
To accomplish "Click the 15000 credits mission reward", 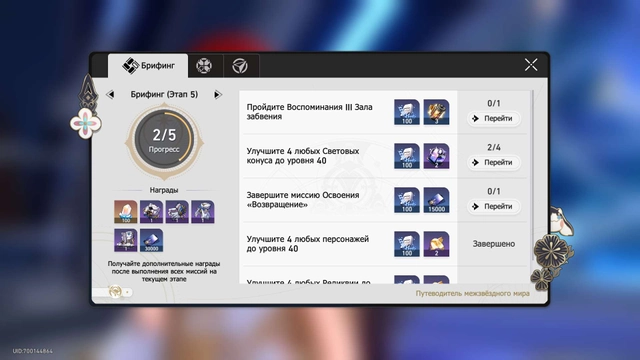I will (x=436, y=200).
